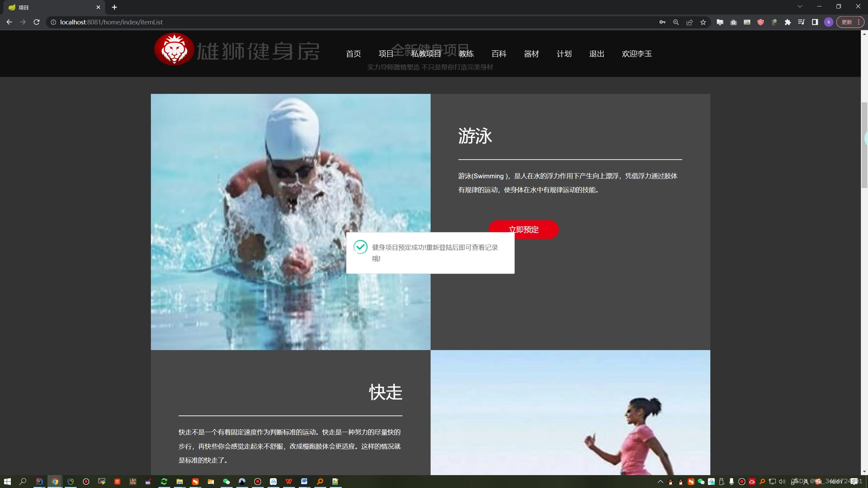Show hidden system tray icons
Screen dimensions: 868x488
coord(660,481)
